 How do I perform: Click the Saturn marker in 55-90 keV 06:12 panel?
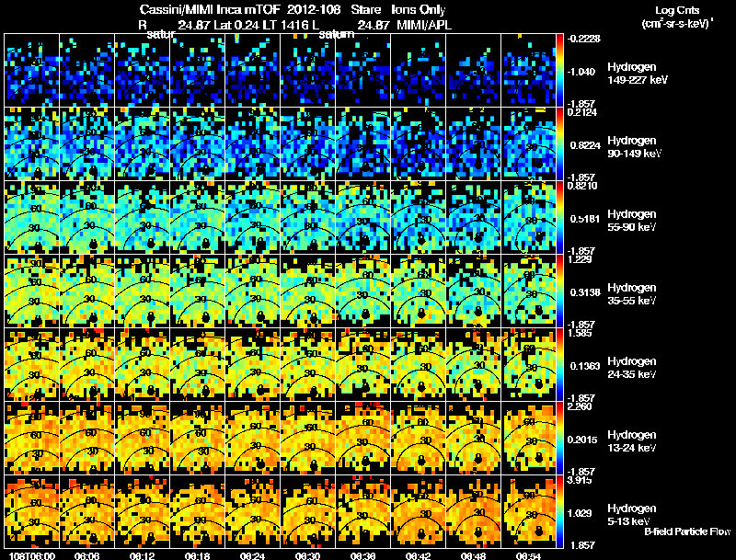tap(151, 243)
